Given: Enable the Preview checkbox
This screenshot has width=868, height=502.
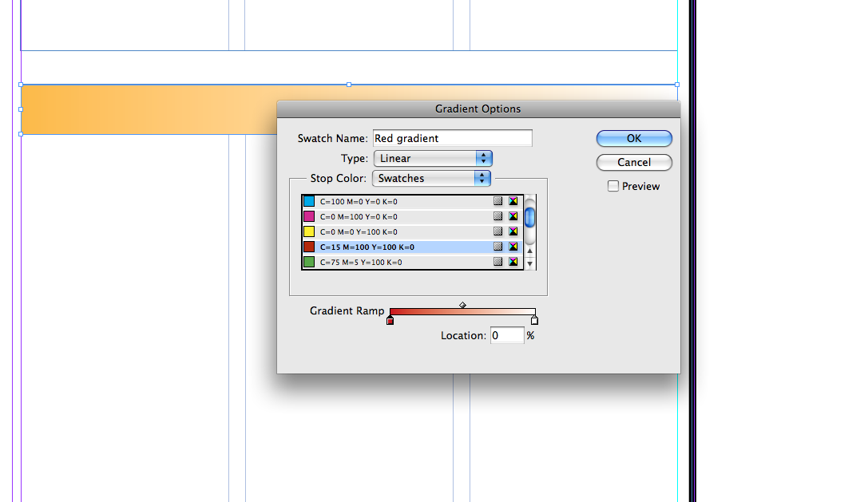Looking at the screenshot, I should pyautogui.click(x=613, y=186).
